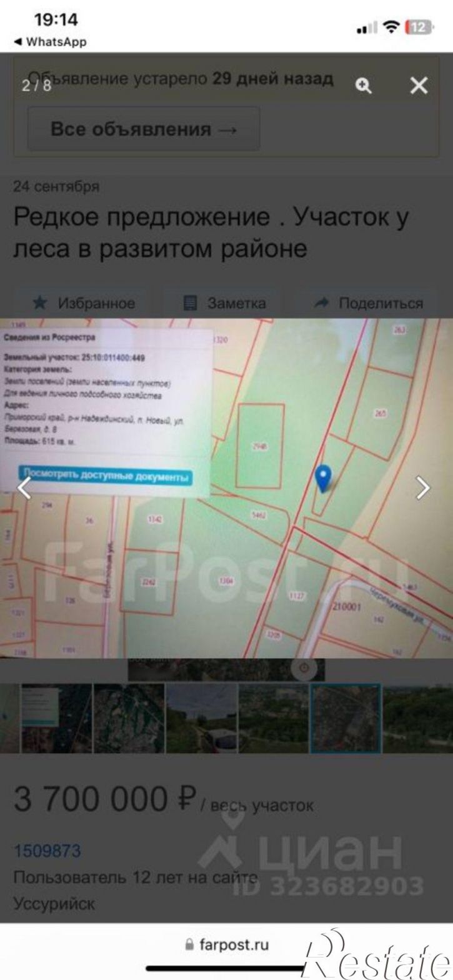Tap the star icon beside Избранное
The width and height of the screenshot is (453, 980).
40,303
